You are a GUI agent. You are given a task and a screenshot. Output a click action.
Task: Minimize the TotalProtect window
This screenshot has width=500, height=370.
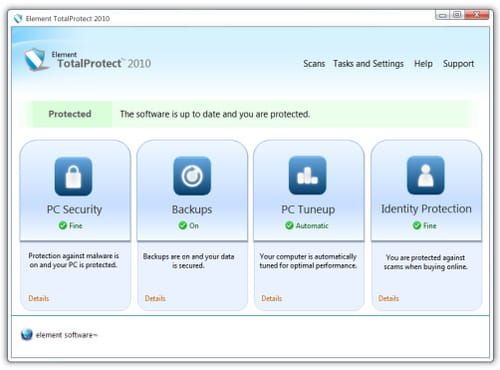(x=442, y=15)
